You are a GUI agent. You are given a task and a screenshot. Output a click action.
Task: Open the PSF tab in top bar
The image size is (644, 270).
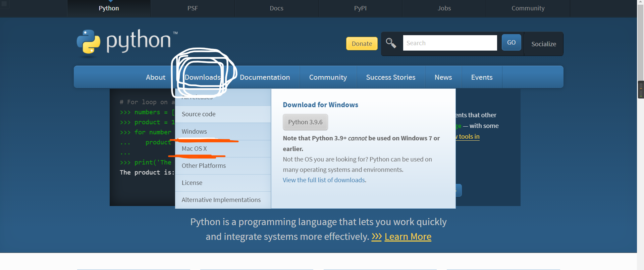coord(193,8)
